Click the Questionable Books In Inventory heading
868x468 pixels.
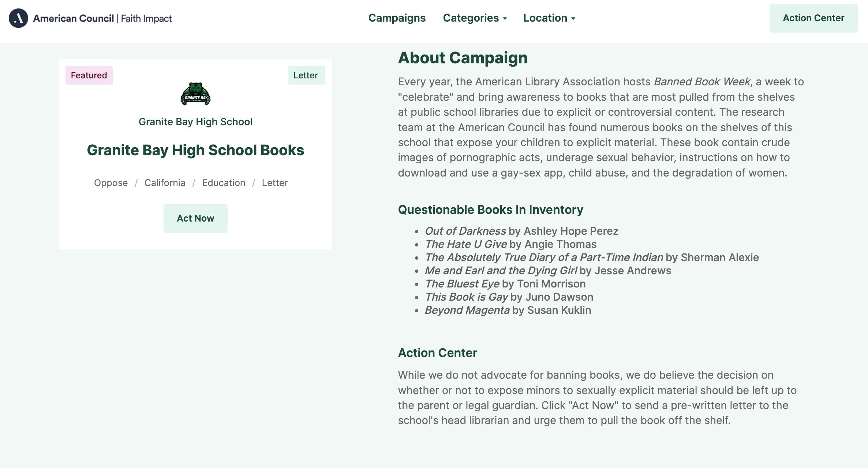(490, 209)
